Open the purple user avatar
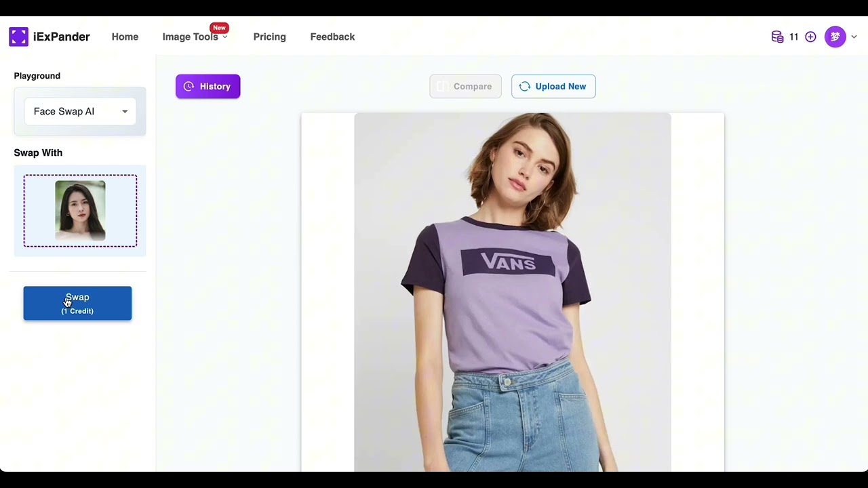This screenshot has height=488, width=868. coord(835,37)
